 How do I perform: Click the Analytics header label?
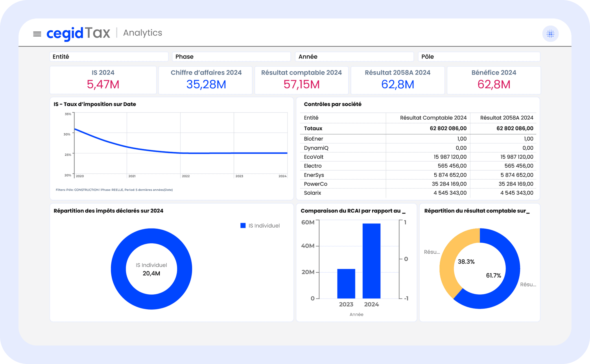(143, 33)
